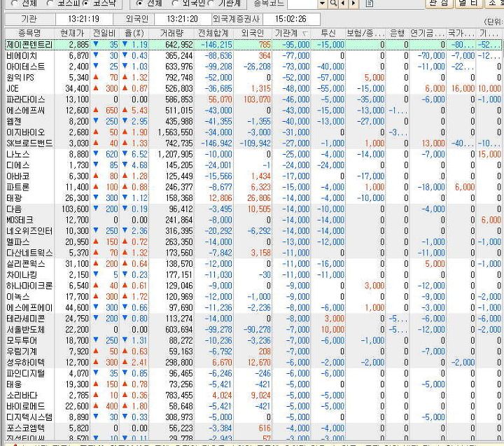
Task: Select the 전체 investor radio button
Action: (139, 4)
